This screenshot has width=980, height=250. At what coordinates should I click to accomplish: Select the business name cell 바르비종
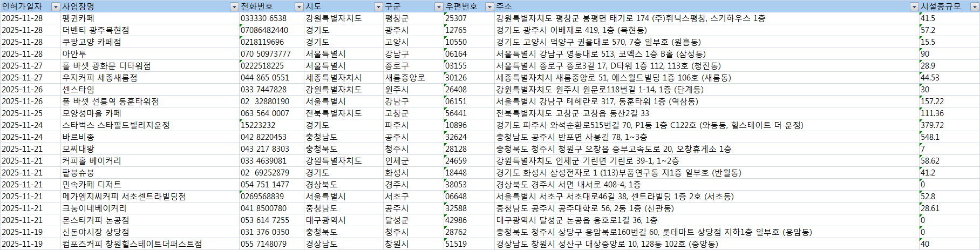[149, 137]
